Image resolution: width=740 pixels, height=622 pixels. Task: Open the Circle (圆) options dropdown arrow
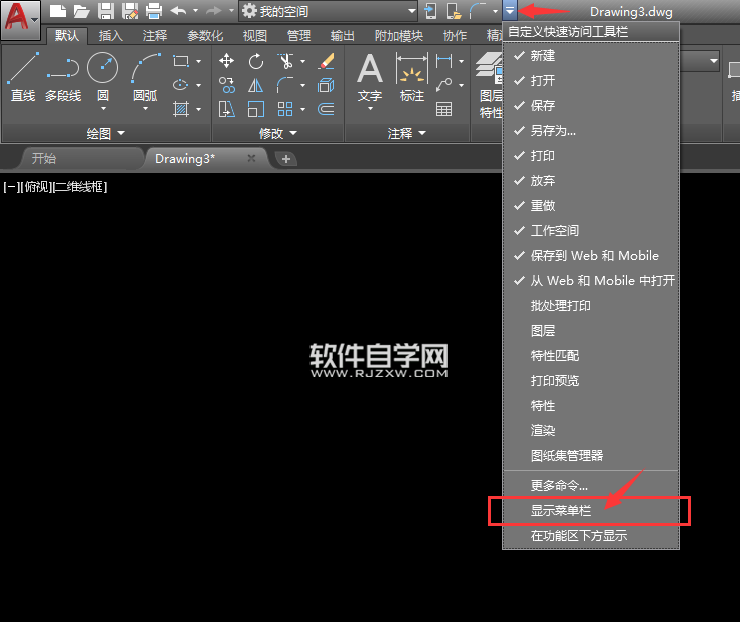(x=103, y=109)
